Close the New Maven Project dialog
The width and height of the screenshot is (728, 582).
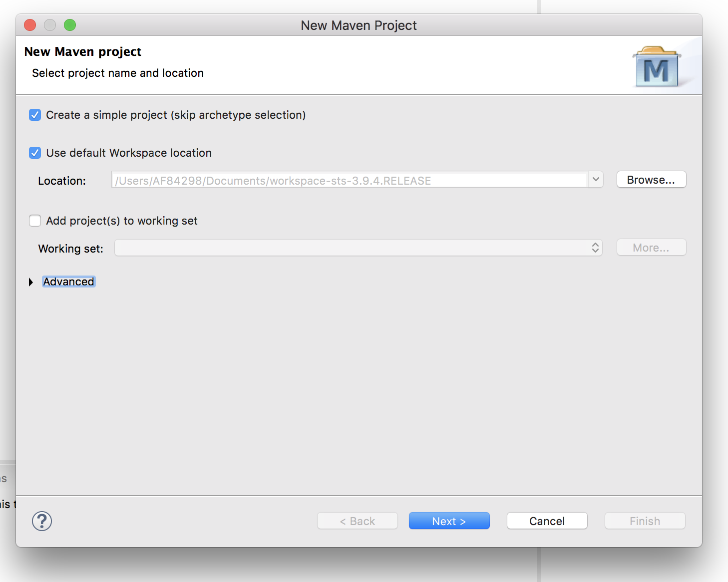30,25
